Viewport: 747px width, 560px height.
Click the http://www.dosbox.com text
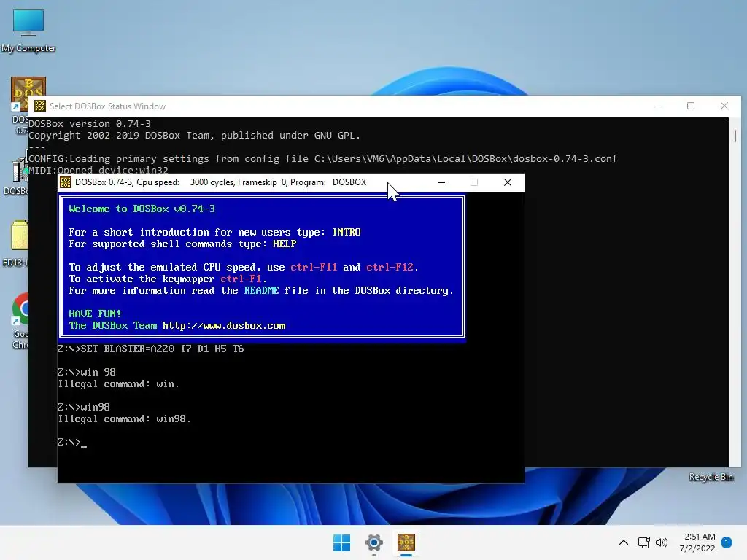(x=224, y=326)
